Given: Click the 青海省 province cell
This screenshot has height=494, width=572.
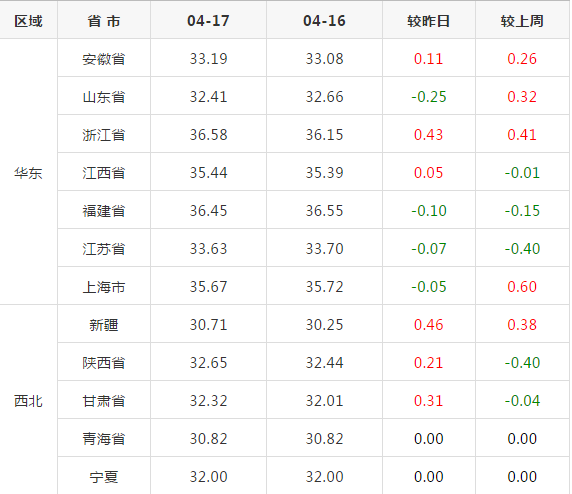Looking at the screenshot, I should point(104,439).
